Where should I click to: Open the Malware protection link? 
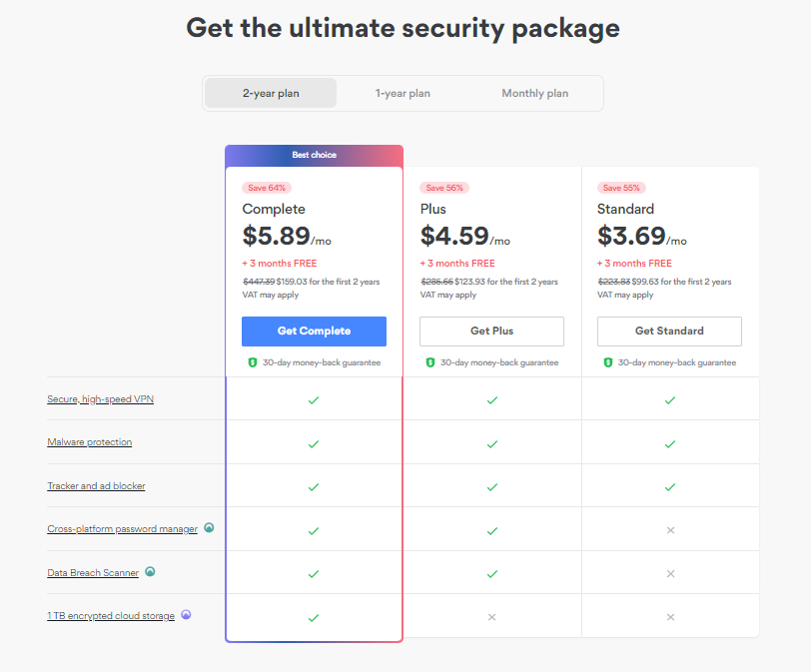point(90,442)
